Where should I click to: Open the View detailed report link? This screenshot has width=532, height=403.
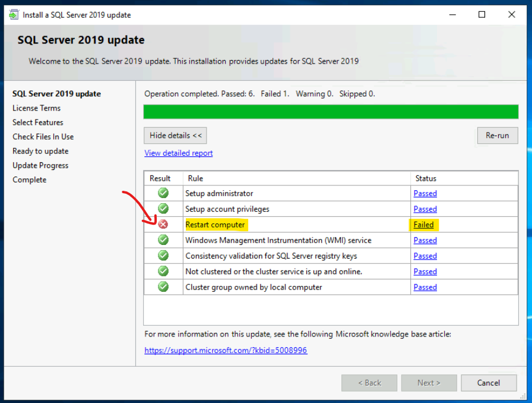(179, 153)
